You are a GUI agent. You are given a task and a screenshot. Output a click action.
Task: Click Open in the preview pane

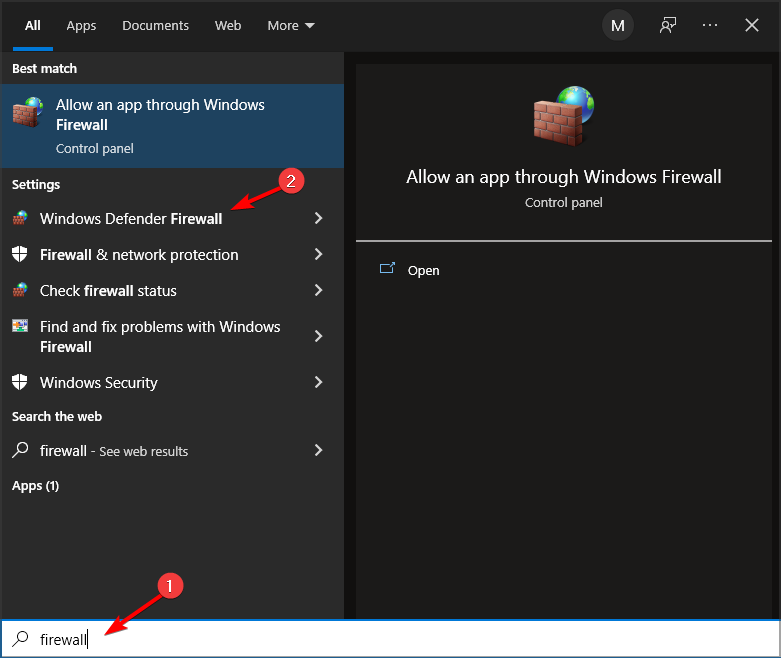tap(423, 270)
